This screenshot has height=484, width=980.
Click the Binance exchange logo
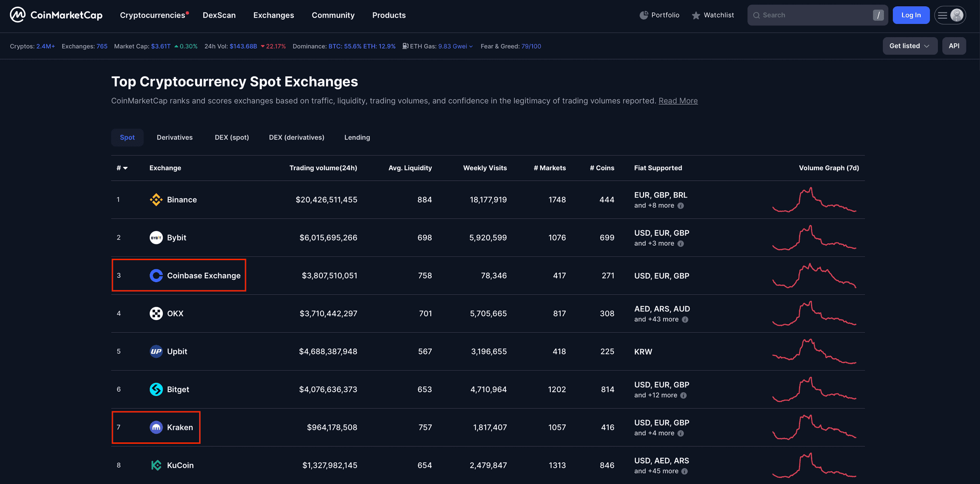pos(156,199)
